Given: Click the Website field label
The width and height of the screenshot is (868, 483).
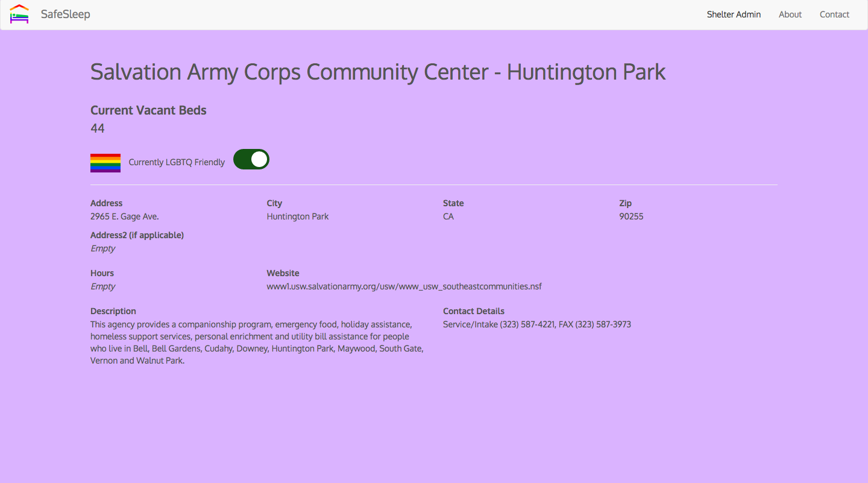Looking at the screenshot, I should tap(283, 273).
